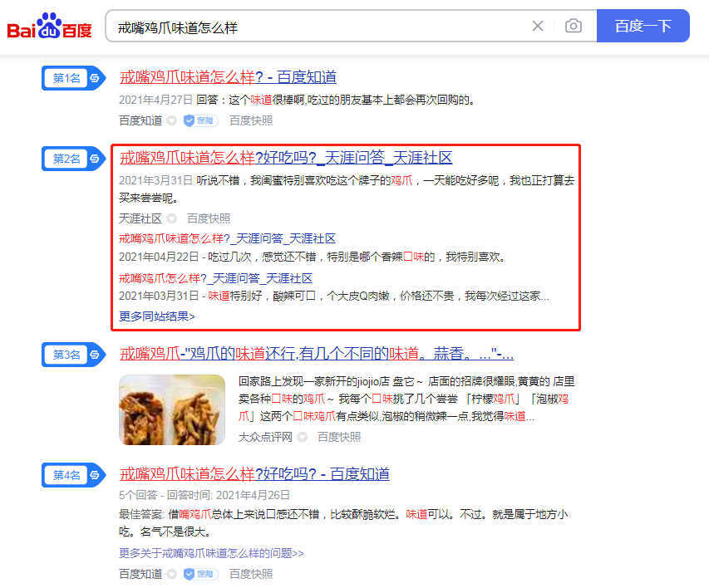Click 更多关于戒嘴鸡爪味道怎么样的问题>> link

(x=211, y=553)
